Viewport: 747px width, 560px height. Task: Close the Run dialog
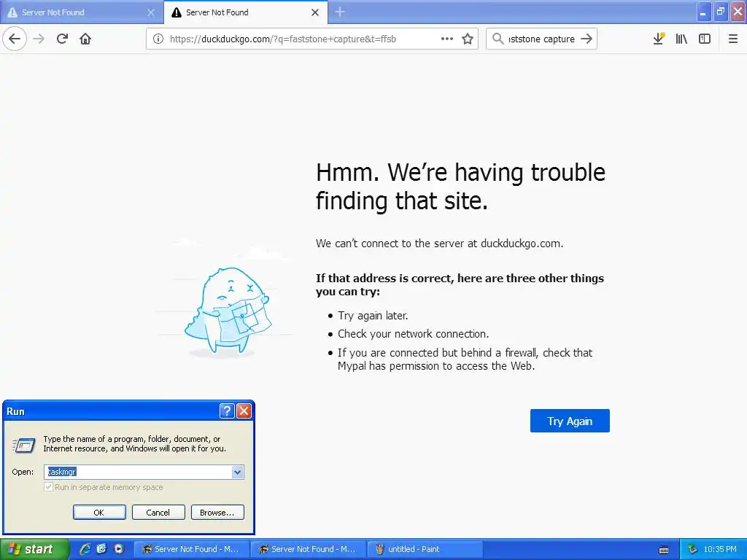244,411
